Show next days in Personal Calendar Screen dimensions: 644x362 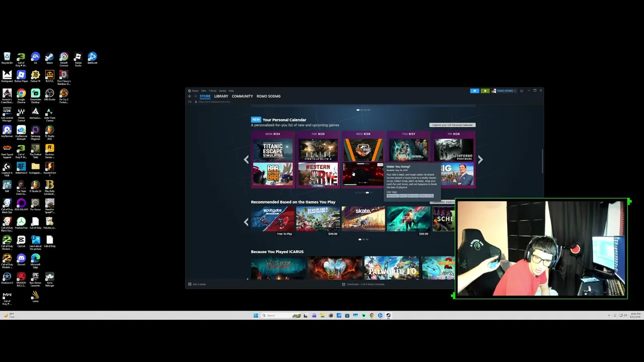[480, 159]
